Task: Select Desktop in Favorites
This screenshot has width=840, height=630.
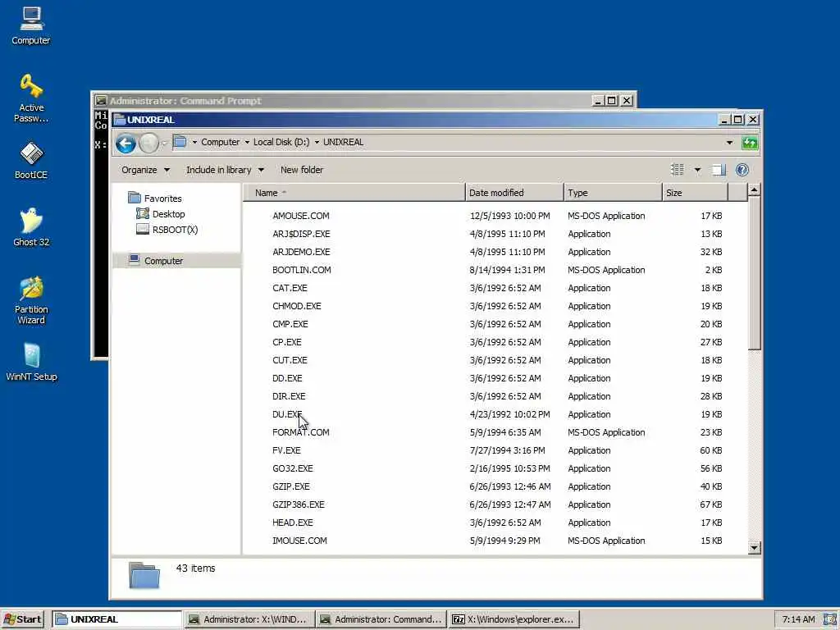Action: point(168,214)
